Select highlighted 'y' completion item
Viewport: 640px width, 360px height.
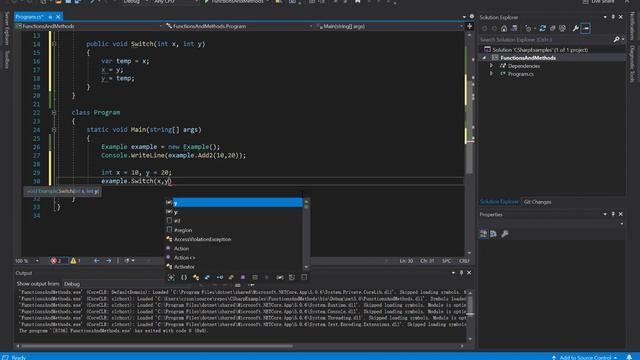234,202
